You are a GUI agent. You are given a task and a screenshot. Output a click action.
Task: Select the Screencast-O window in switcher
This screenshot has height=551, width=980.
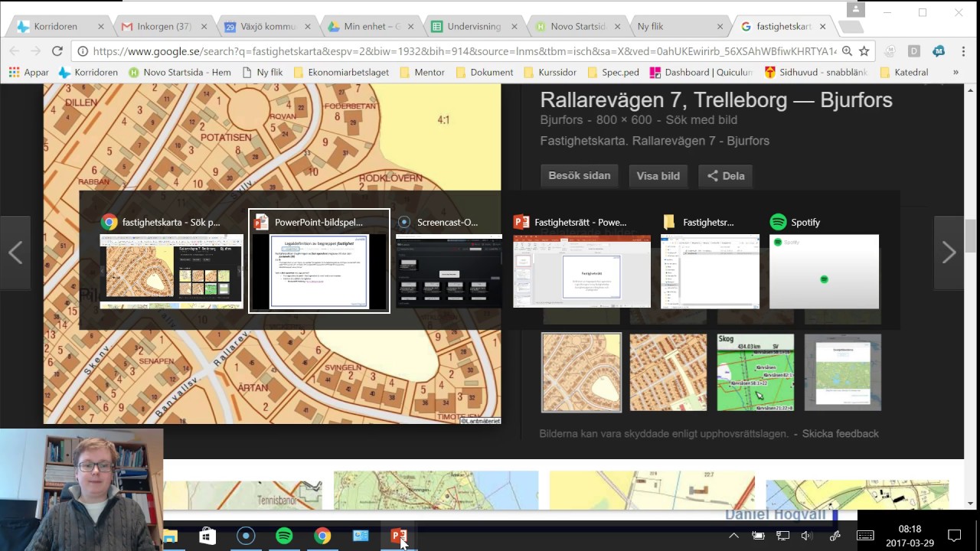(449, 261)
